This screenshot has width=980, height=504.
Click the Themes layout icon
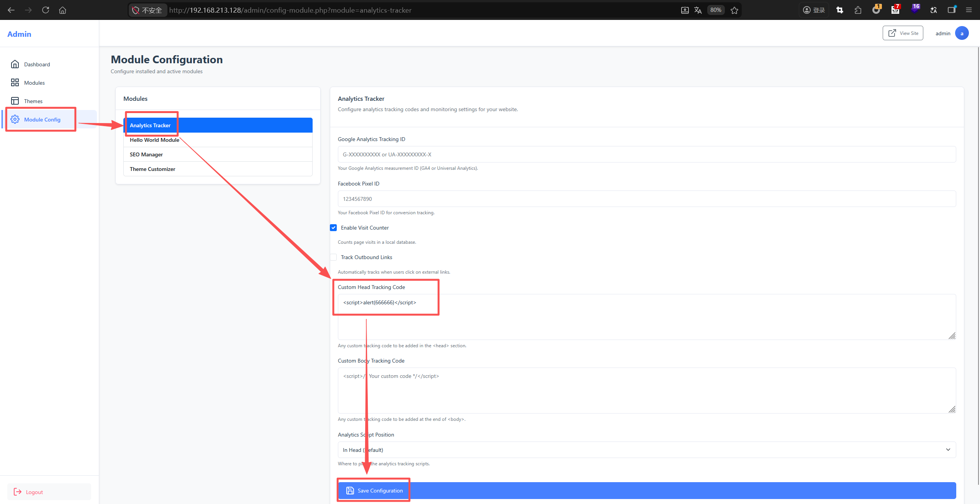pyautogui.click(x=15, y=101)
